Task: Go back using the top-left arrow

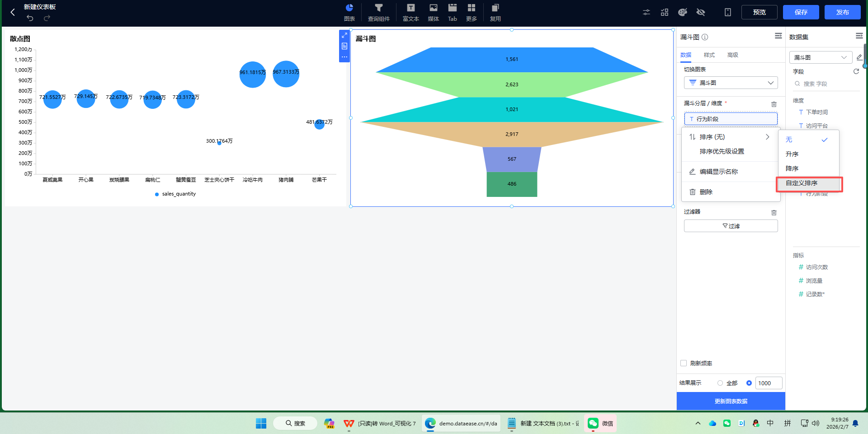Action: (13, 12)
